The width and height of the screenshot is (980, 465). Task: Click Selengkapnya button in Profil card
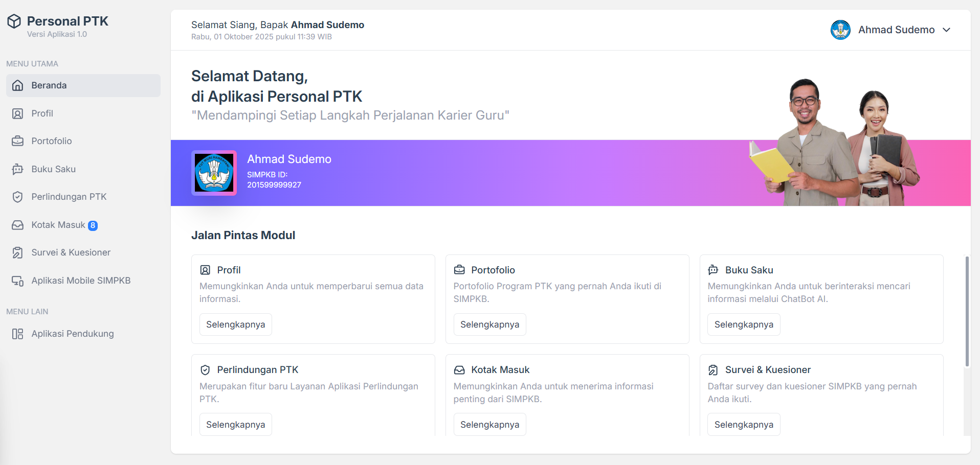(x=235, y=324)
